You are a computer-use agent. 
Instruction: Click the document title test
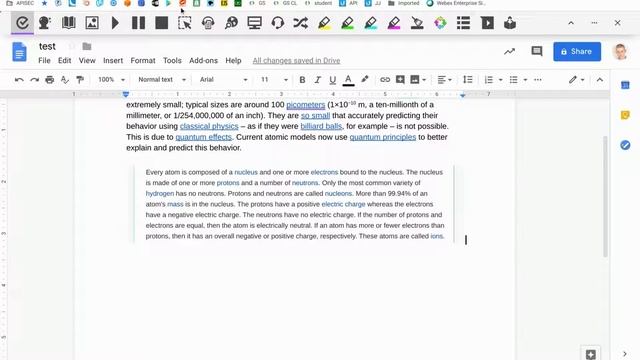click(x=47, y=47)
